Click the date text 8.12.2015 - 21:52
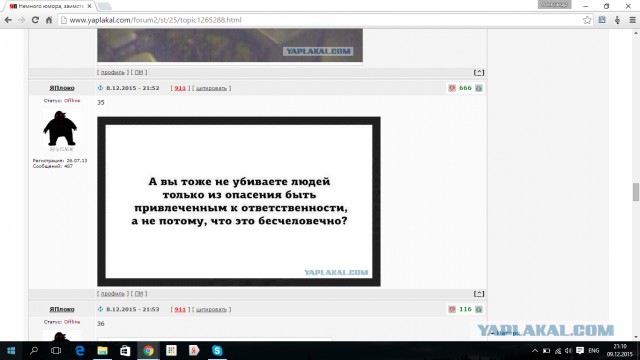 (133, 88)
